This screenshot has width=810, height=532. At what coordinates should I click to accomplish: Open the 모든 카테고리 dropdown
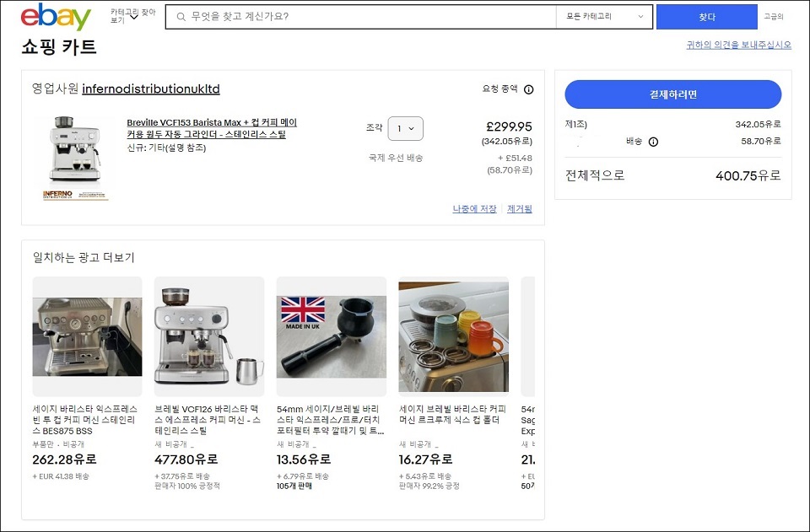click(x=604, y=17)
